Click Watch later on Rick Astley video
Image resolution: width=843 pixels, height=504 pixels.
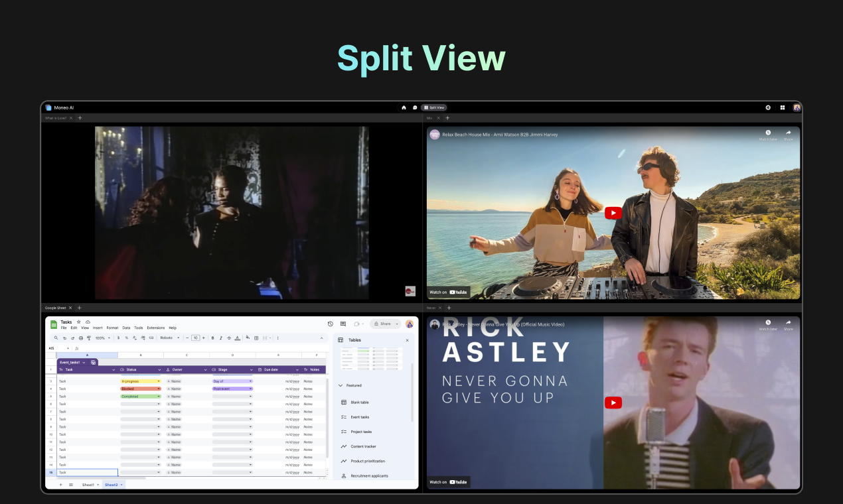[768, 325]
